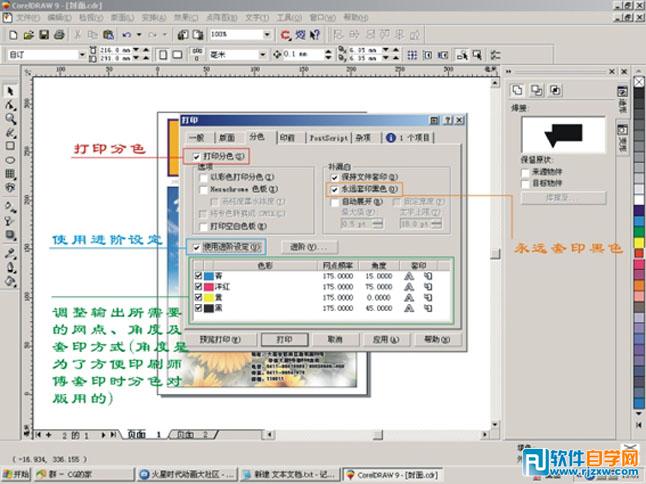Click the Undo arrow icon

pos(126,35)
